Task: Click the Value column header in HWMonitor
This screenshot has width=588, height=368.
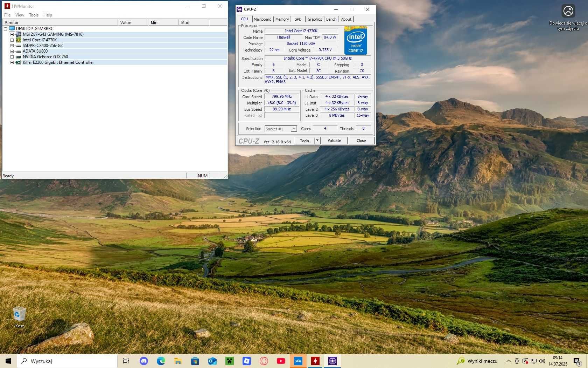Action: pos(133,22)
